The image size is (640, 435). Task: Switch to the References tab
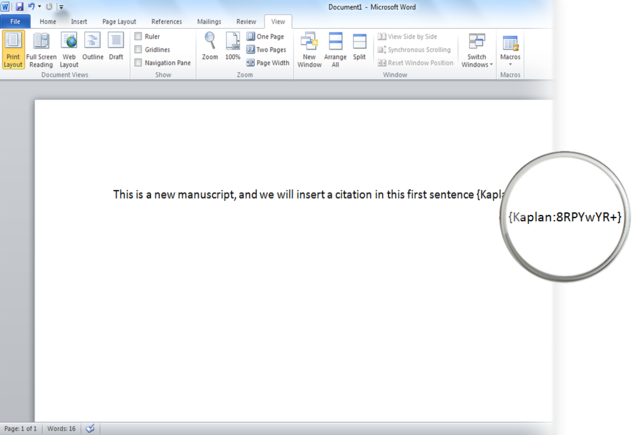[167, 22]
